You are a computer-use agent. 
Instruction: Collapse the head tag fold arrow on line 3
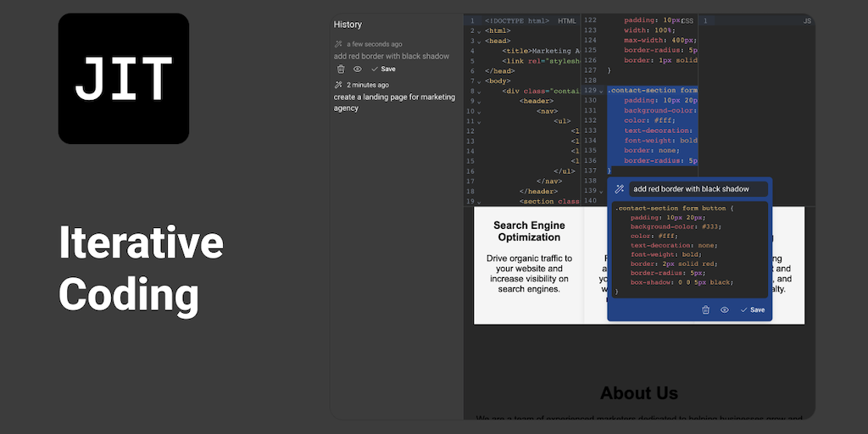click(x=479, y=41)
